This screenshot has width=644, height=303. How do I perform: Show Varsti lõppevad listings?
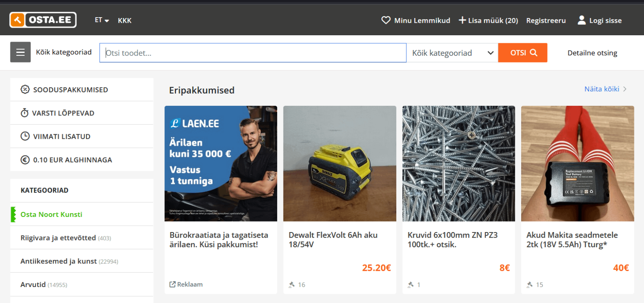pos(82,113)
